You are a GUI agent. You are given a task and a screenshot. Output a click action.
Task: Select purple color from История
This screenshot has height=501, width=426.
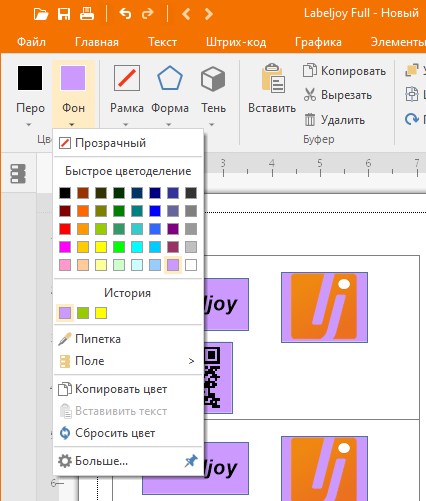click(x=65, y=313)
